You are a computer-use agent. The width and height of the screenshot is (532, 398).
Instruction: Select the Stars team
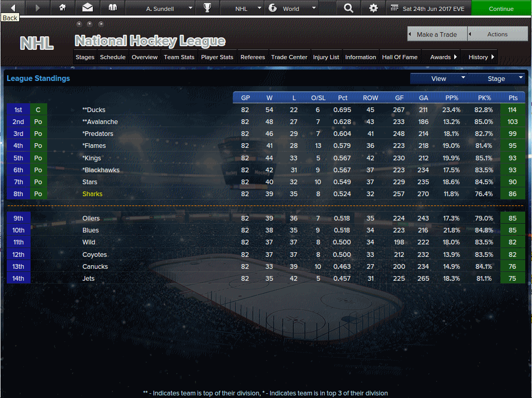point(90,182)
